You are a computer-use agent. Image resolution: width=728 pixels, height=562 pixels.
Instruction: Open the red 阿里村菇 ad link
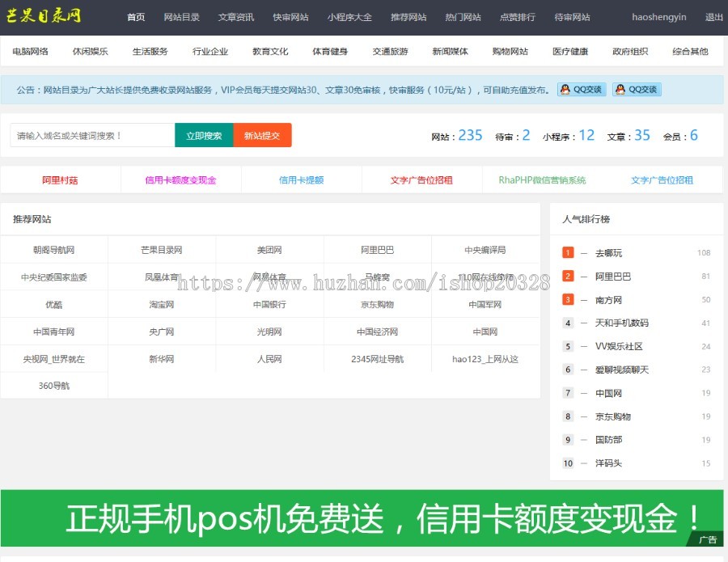(x=60, y=180)
